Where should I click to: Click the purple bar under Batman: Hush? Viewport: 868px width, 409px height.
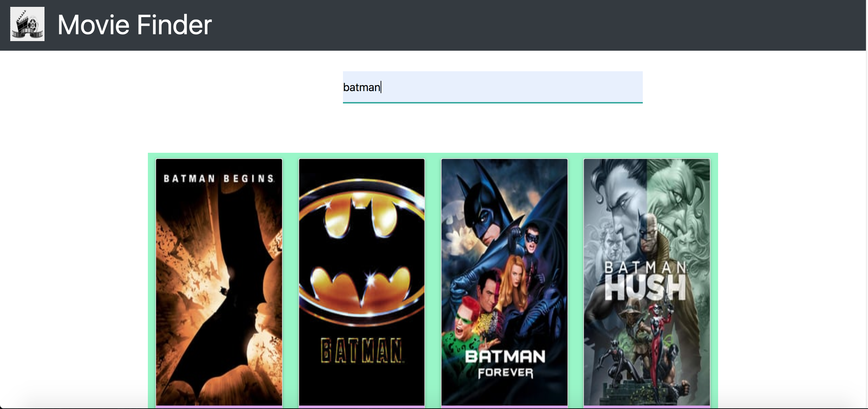pyautogui.click(x=646, y=406)
